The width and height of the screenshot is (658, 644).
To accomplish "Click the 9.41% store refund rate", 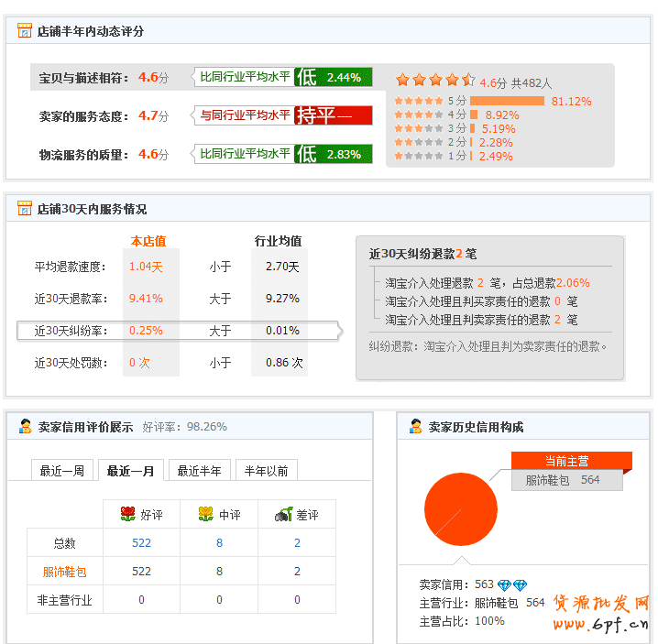I will (146, 299).
